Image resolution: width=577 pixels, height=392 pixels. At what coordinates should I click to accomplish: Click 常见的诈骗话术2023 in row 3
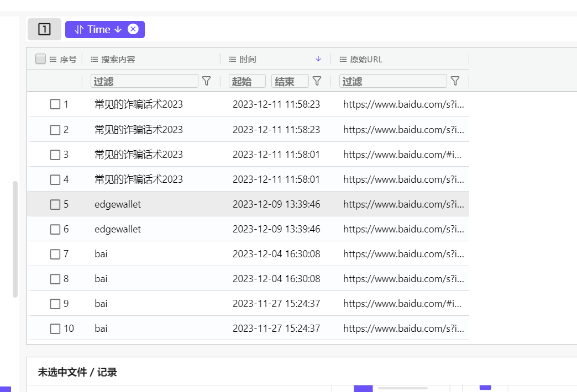[139, 155]
